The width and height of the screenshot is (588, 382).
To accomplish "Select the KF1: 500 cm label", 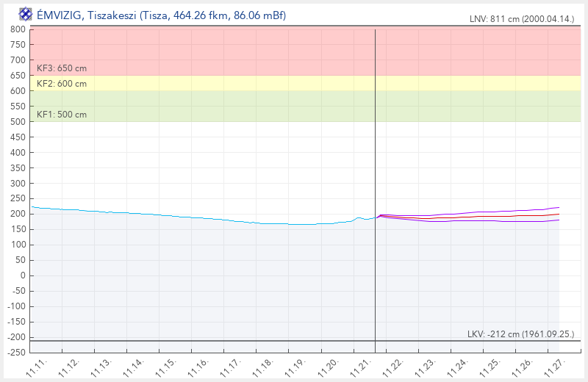I will [x=62, y=115].
